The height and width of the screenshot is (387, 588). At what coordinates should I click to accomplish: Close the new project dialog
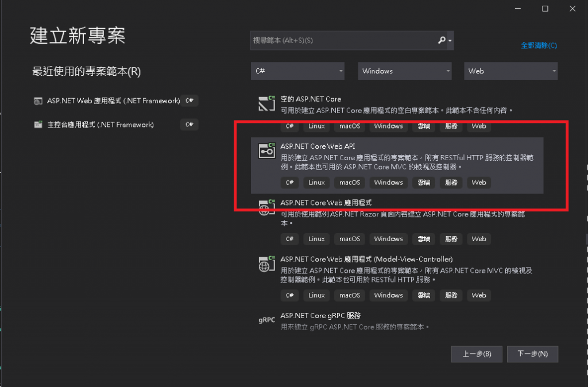pyautogui.click(x=572, y=8)
